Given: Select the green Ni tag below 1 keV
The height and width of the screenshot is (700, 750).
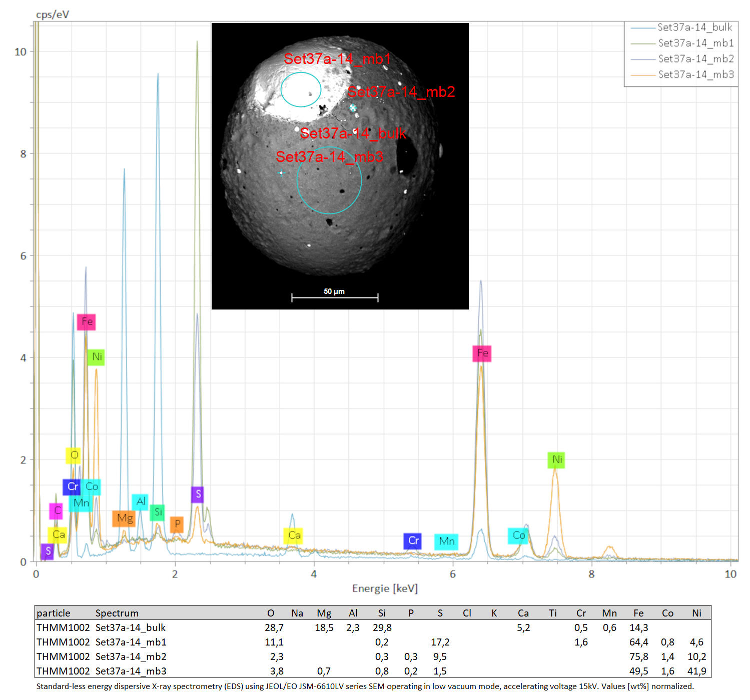Looking at the screenshot, I should 96,357.
